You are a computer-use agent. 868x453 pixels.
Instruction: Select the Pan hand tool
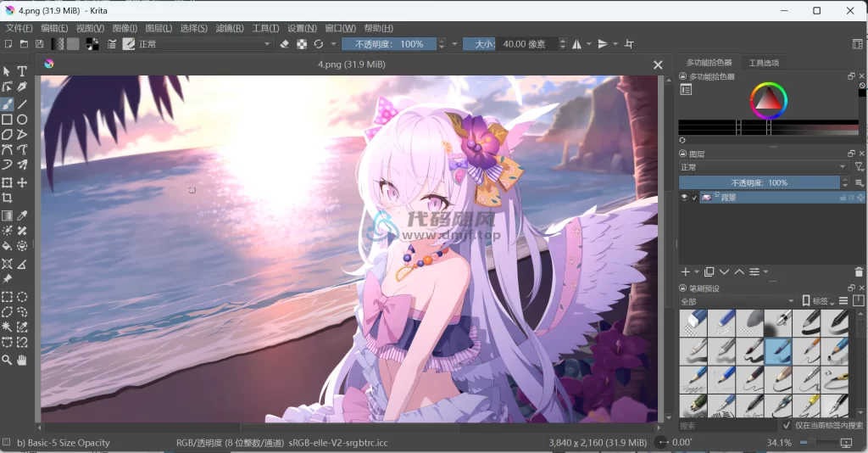point(22,360)
